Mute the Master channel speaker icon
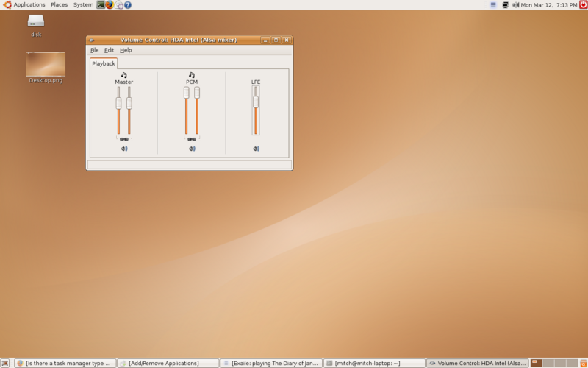588x368 pixels. click(x=124, y=149)
